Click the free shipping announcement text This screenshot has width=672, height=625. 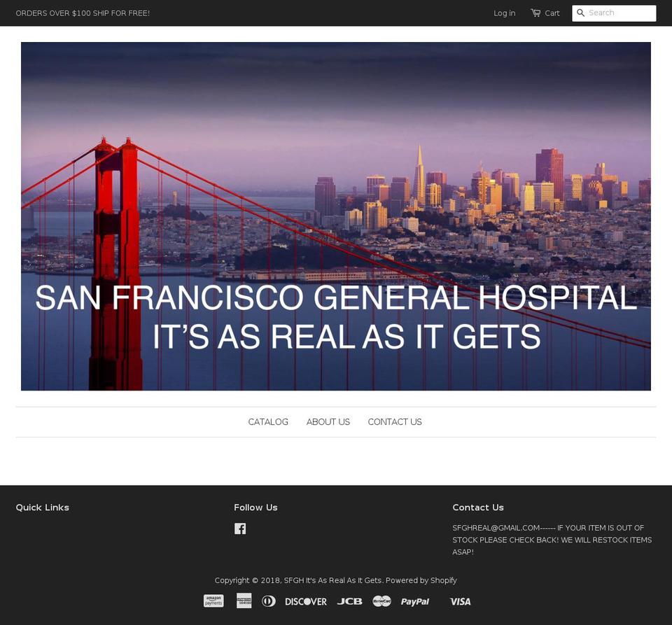click(x=83, y=13)
